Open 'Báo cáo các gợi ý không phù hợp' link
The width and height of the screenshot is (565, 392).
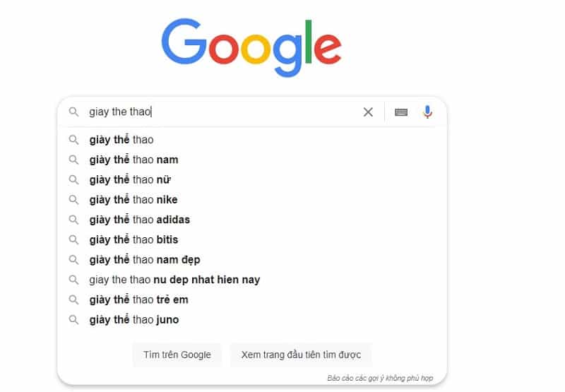point(380,379)
